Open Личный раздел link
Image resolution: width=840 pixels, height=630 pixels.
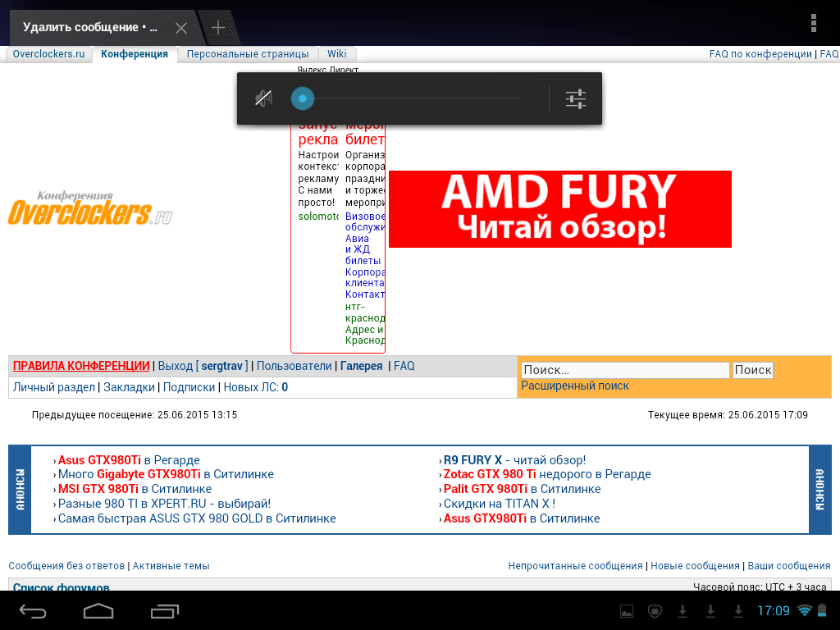(53, 387)
